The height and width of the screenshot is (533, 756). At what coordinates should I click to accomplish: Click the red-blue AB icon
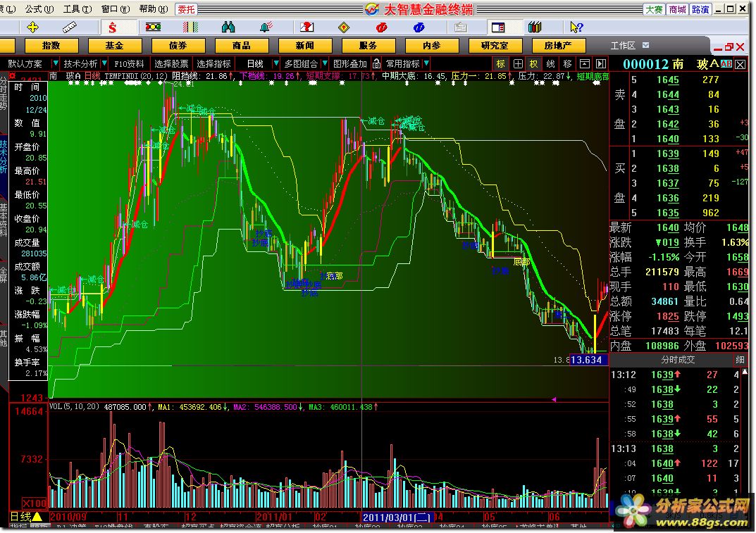click(x=726, y=63)
